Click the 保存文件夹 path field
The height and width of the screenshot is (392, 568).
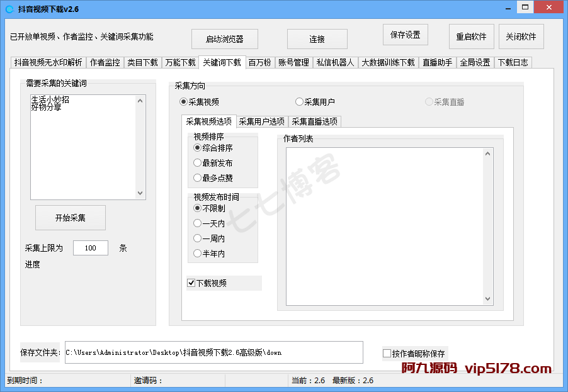(x=213, y=352)
